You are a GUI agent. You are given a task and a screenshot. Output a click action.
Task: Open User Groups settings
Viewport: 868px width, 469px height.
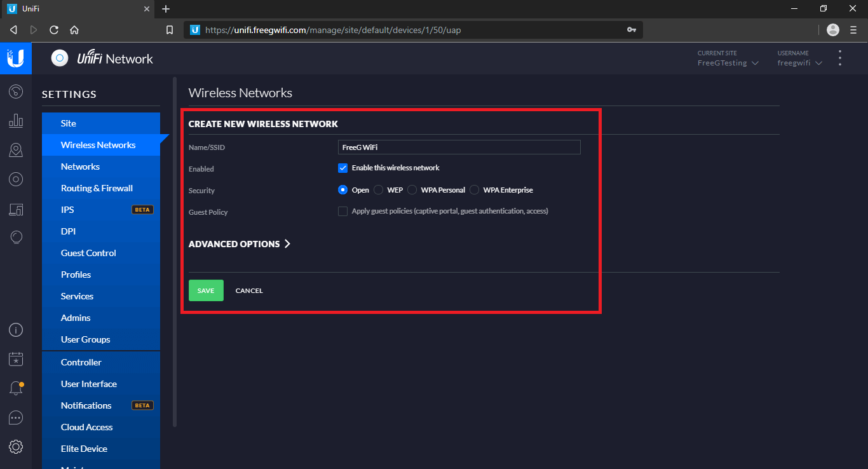coord(101,339)
